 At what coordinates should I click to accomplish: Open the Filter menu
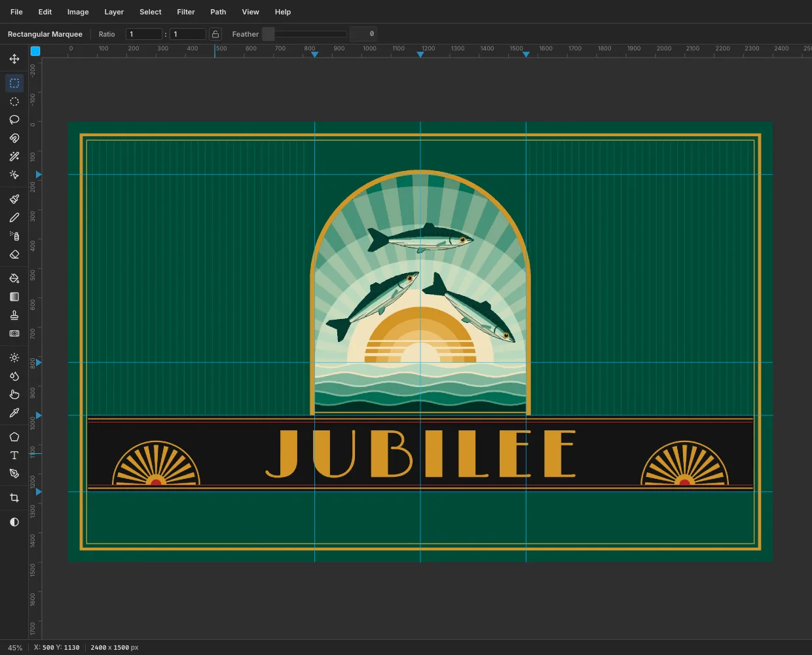[186, 12]
